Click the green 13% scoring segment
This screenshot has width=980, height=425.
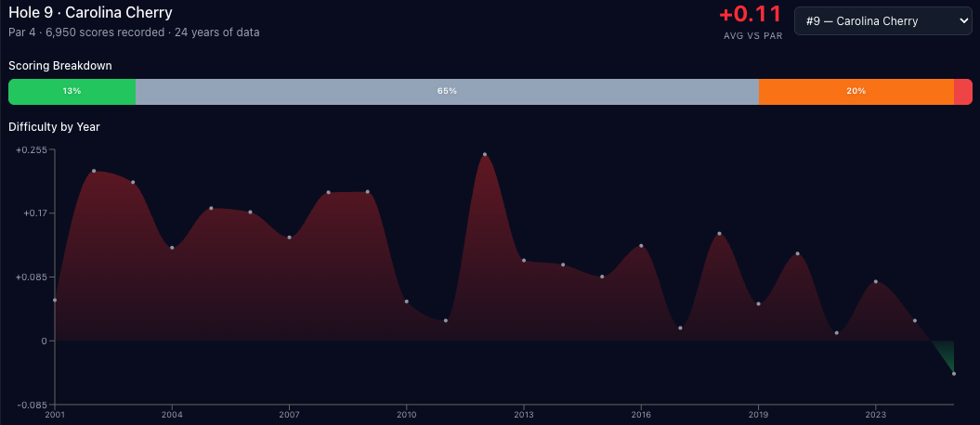pos(72,92)
